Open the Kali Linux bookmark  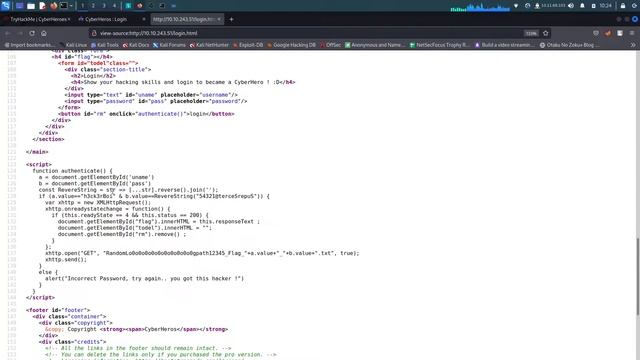coord(73,45)
